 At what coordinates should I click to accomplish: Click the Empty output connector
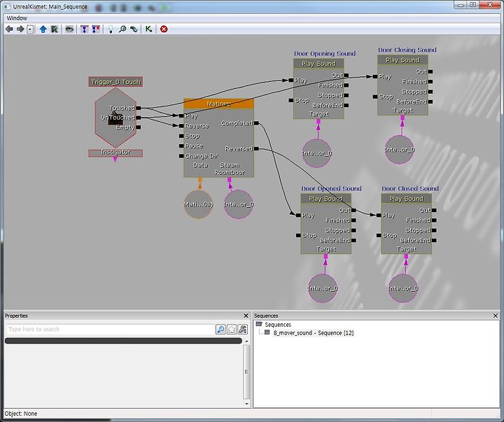click(138, 127)
